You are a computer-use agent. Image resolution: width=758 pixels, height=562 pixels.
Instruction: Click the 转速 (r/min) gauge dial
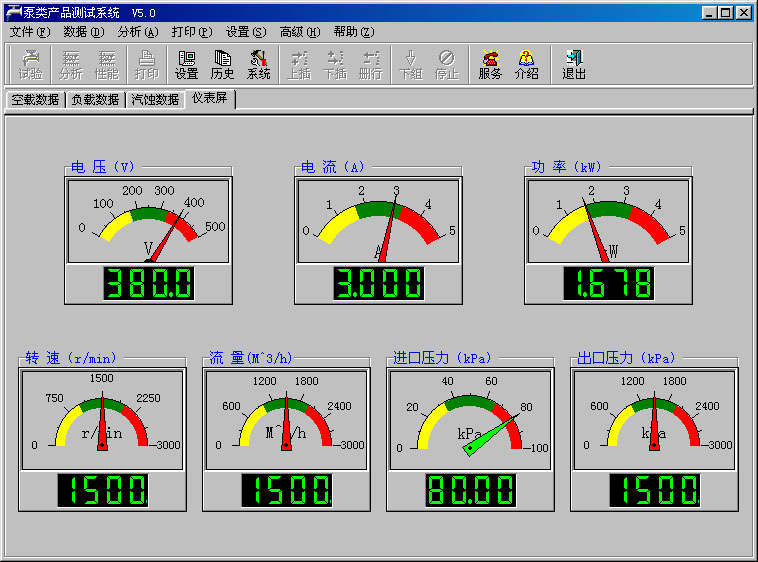tap(102, 420)
